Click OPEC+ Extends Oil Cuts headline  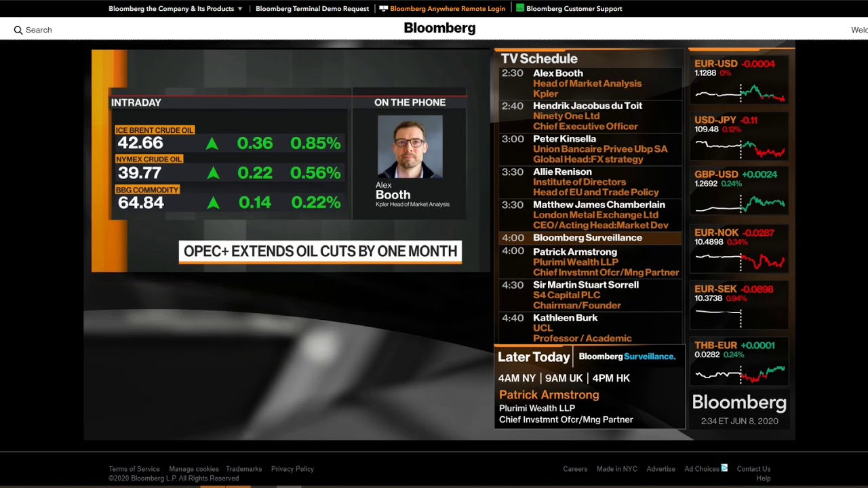pos(320,251)
